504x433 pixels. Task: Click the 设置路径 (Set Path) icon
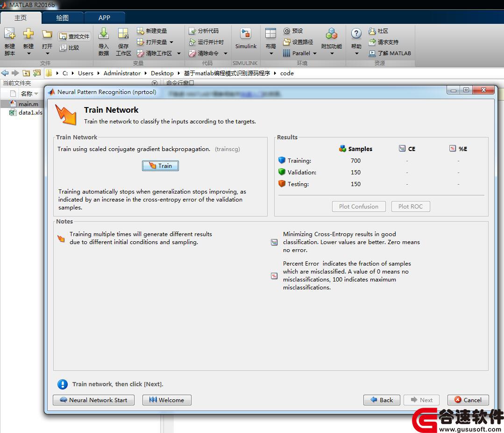coord(287,42)
